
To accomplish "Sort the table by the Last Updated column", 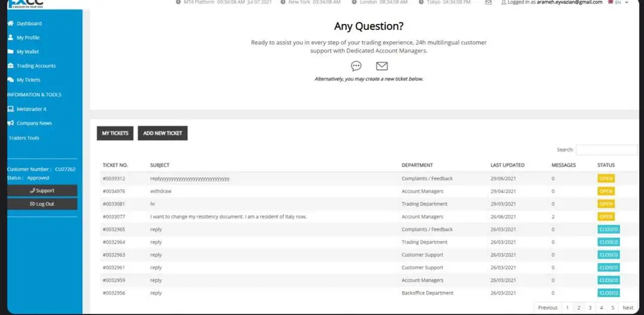I will [507, 165].
